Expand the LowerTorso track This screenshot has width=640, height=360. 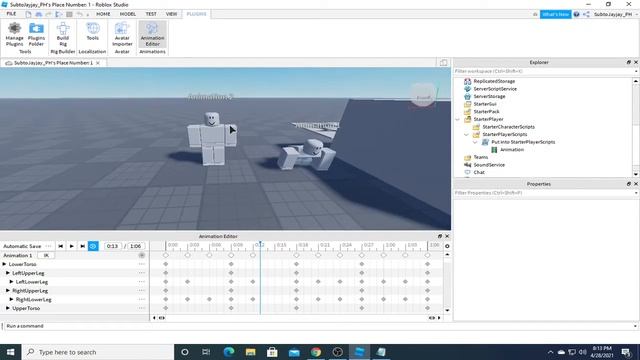pyautogui.click(x=4, y=264)
